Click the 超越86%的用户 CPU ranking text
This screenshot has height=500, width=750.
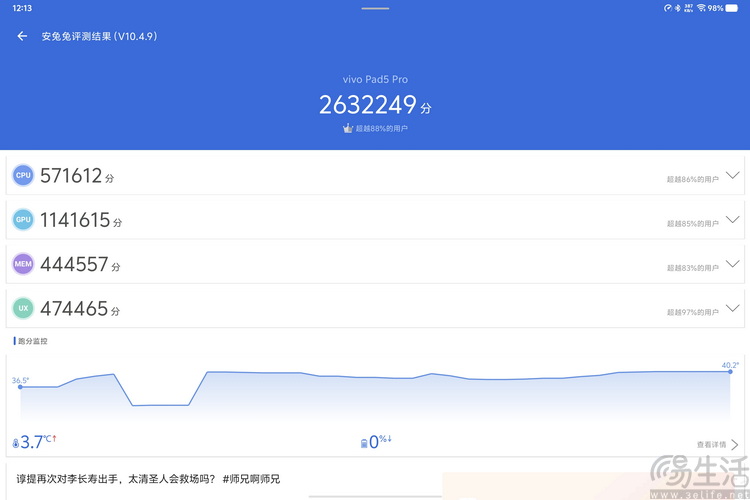point(693,179)
